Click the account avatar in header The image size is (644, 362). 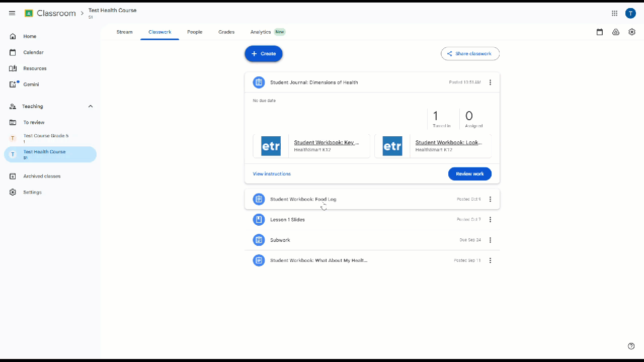[630, 14]
